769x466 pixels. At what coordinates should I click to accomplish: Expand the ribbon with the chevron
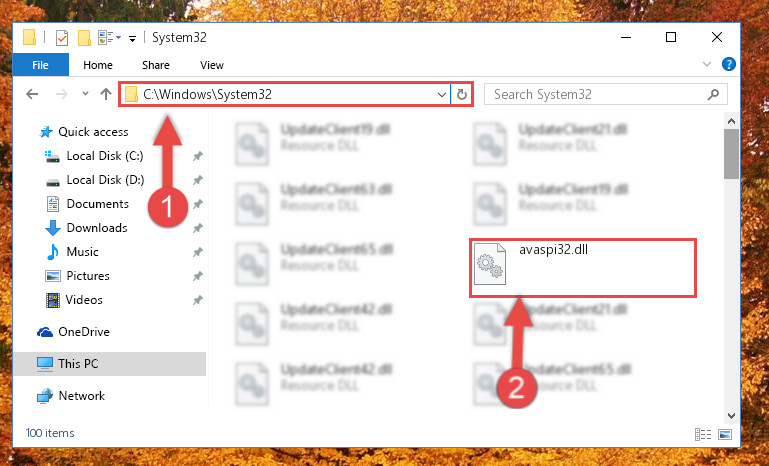point(707,64)
